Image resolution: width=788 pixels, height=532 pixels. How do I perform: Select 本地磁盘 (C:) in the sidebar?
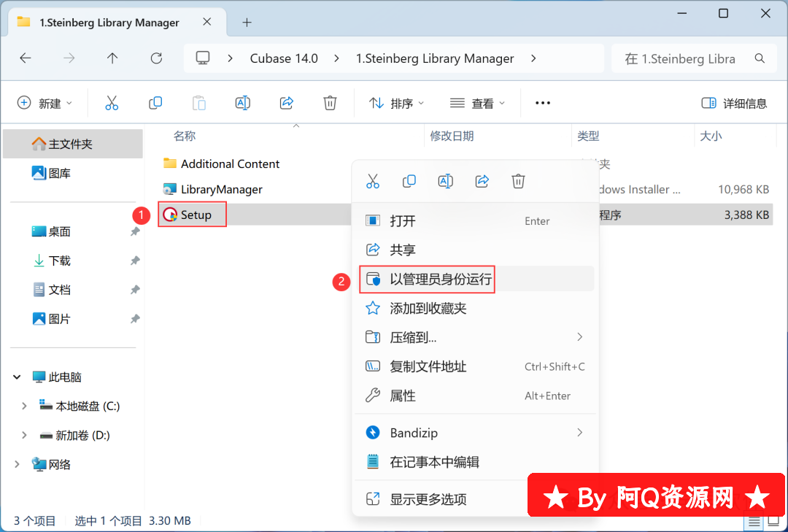point(80,406)
